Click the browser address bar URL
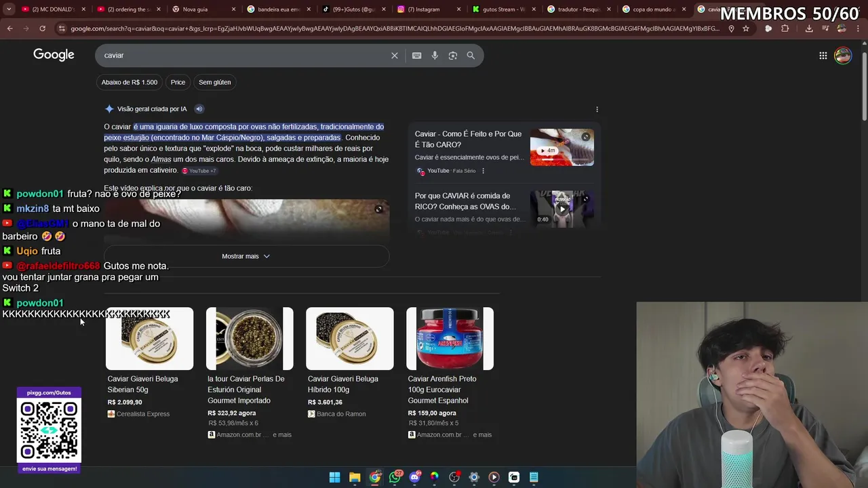This screenshot has height=488, width=868. coord(393,28)
